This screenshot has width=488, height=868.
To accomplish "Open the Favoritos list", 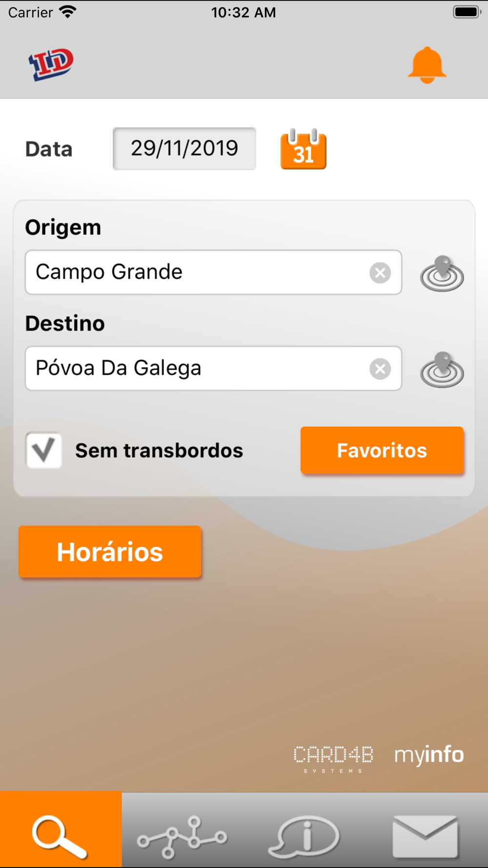I will tap(382, 450).
